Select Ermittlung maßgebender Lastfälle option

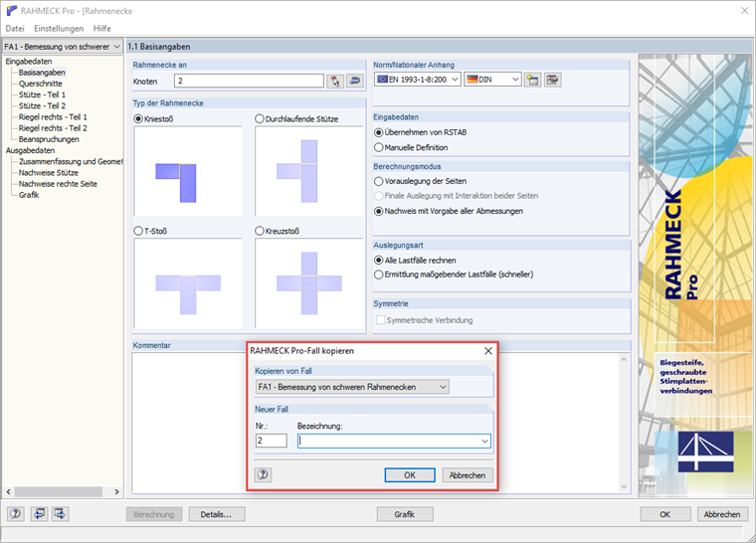click(378, 274)
